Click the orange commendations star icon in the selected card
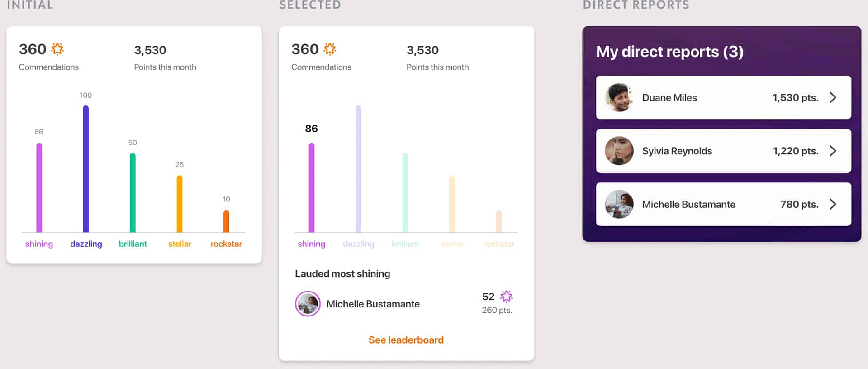The width and height of the screenshot is (868, 369). click(330, 49)
